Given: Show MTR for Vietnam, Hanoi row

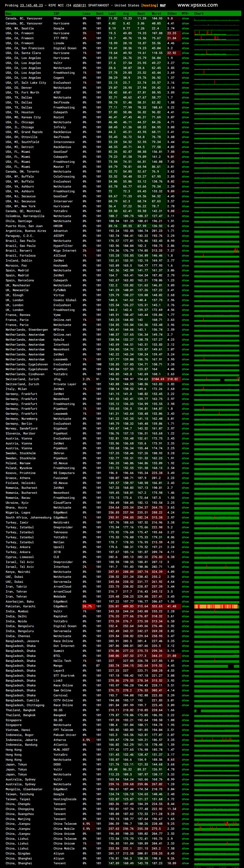Looking at the screenshot, I should (x=185, y=730).
